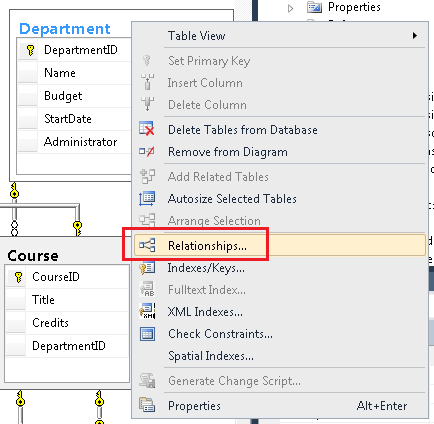
Task: Select the Relationships… menu entry
Action: pyautogui.click(x=280, y=246)
